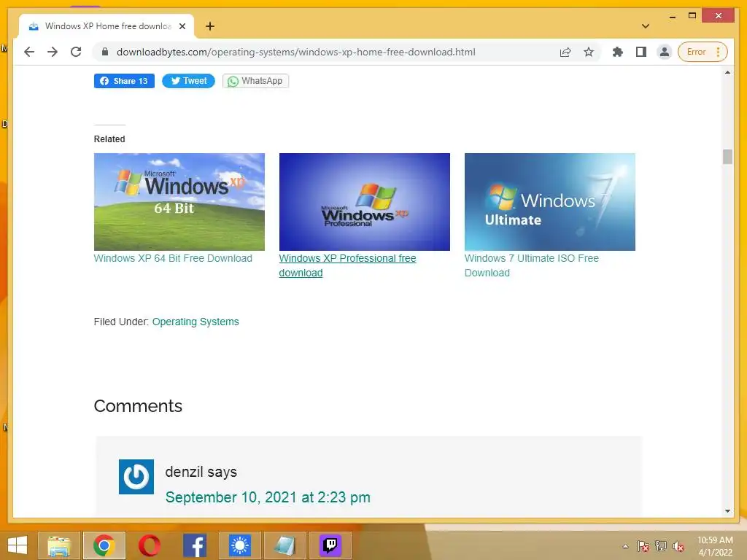747x560 pixels.
Task: Switch to Google Chrome in the taskbar
Action: pyautogui.click(x=104, y=545)
